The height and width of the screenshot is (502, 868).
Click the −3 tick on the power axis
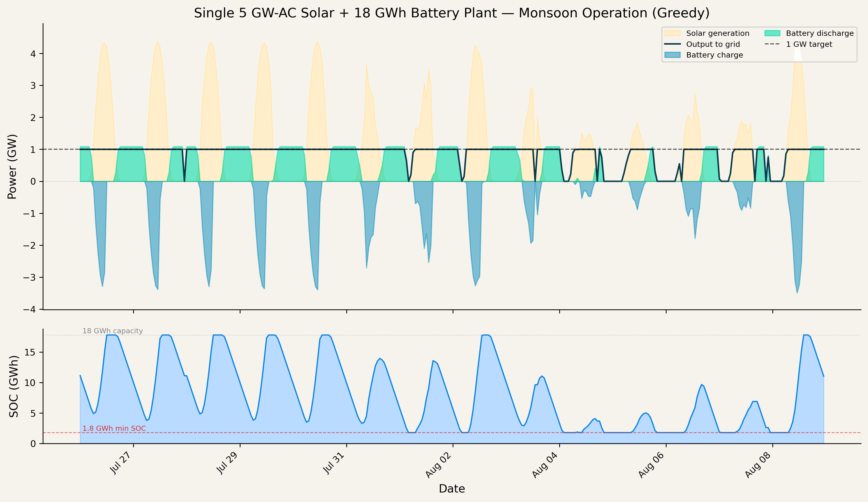[x=29, y=277]
